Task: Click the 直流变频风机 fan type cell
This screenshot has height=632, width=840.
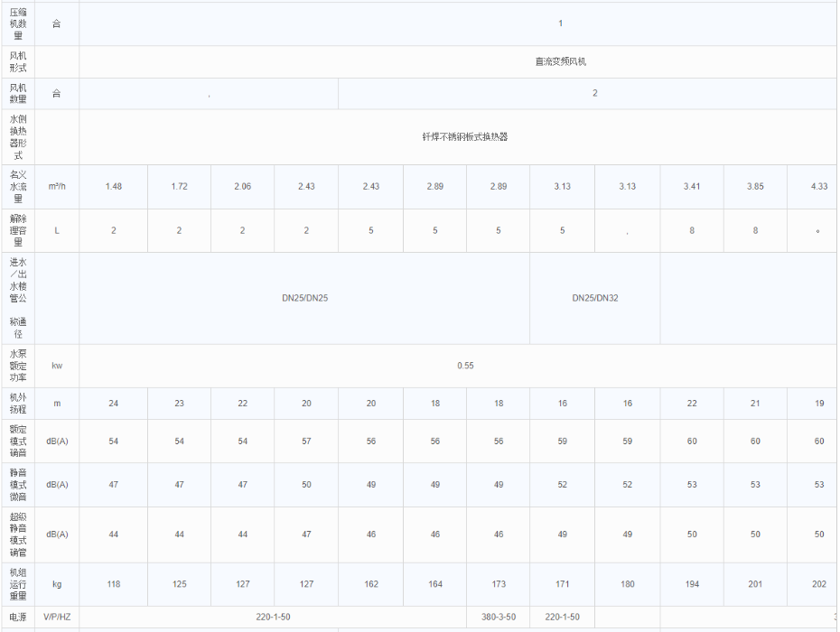Action: [x=560, y=62]
